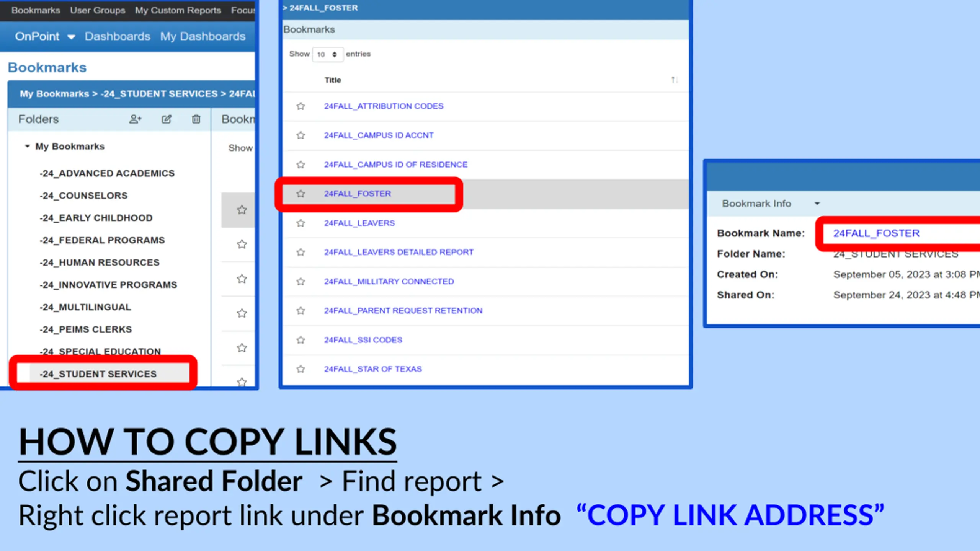Star the 24FALL_PARENT REQUEST RETENTION bookmark

(x=301, y=311)
